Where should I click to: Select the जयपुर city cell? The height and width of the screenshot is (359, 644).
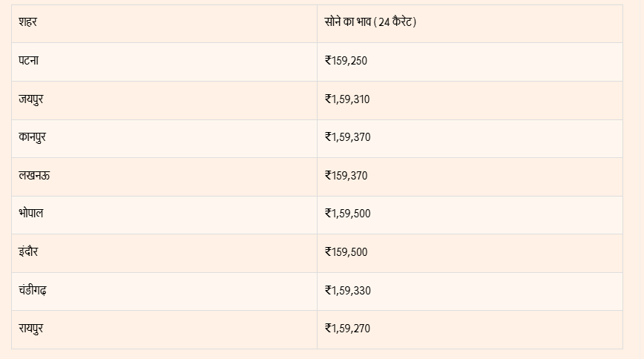(31, 99)
